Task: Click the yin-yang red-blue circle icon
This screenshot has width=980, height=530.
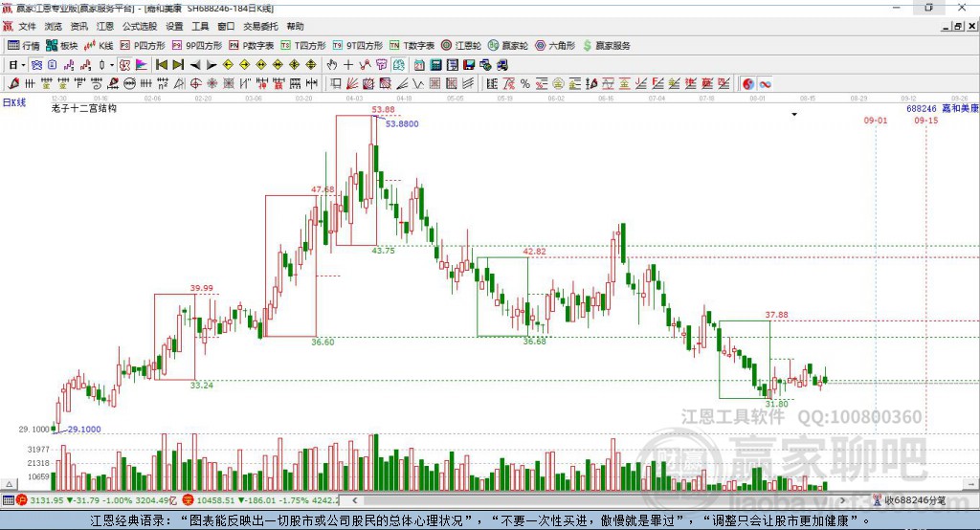Action: 748,84
